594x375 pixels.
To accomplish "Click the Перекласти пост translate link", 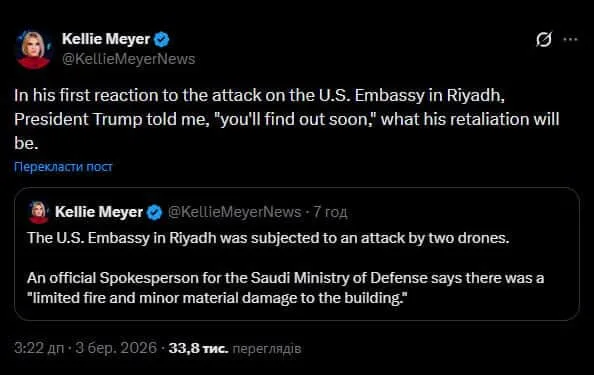I will (63, 167).
